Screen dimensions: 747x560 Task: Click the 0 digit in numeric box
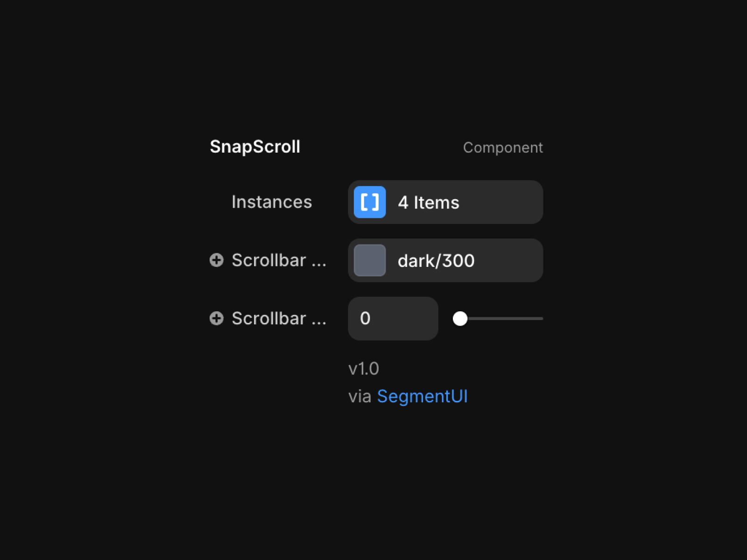365,318
